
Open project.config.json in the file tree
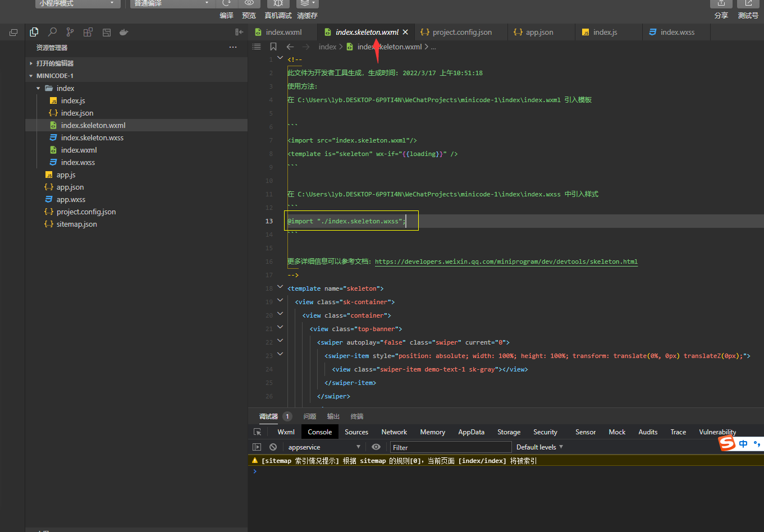pyautogui.click(x=136, y=212)
